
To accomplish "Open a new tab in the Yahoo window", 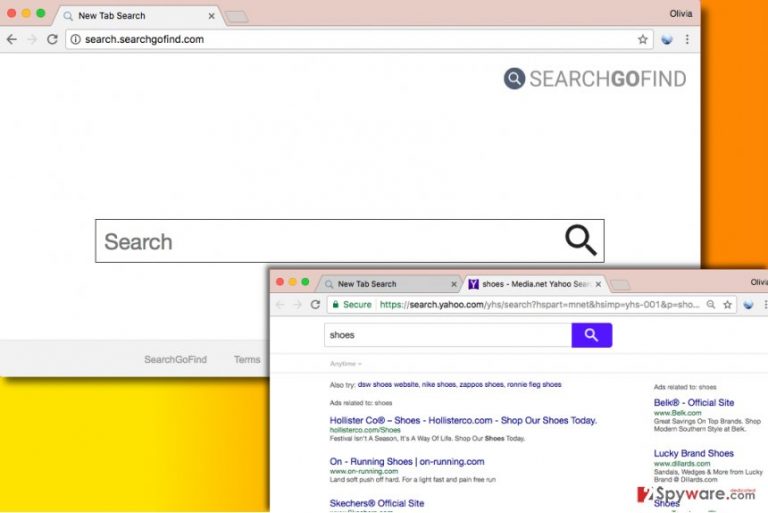I will pos(620,285).
